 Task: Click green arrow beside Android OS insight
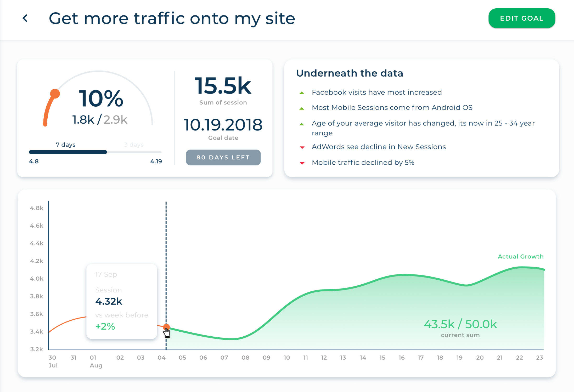click(x=302, y=108)
